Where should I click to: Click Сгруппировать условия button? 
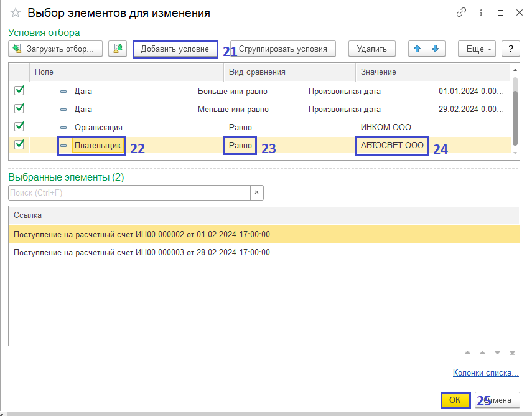[x=282, y=49]
